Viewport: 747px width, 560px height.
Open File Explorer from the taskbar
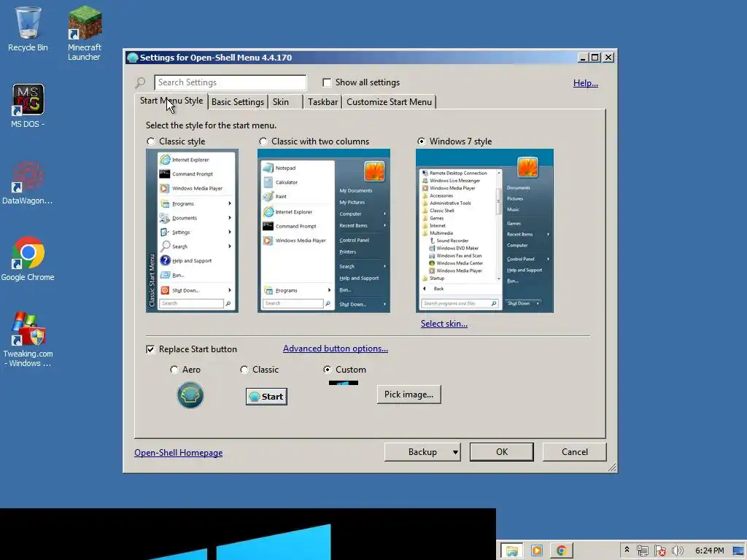pos(512,551)
